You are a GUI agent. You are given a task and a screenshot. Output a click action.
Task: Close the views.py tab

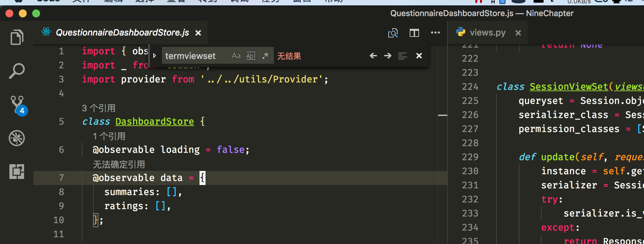point(518,33)
